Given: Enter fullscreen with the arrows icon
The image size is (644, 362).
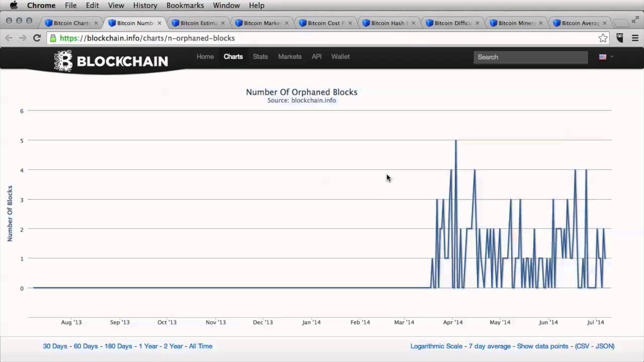Looking at the screenshot, I should [x=635, y=20].
